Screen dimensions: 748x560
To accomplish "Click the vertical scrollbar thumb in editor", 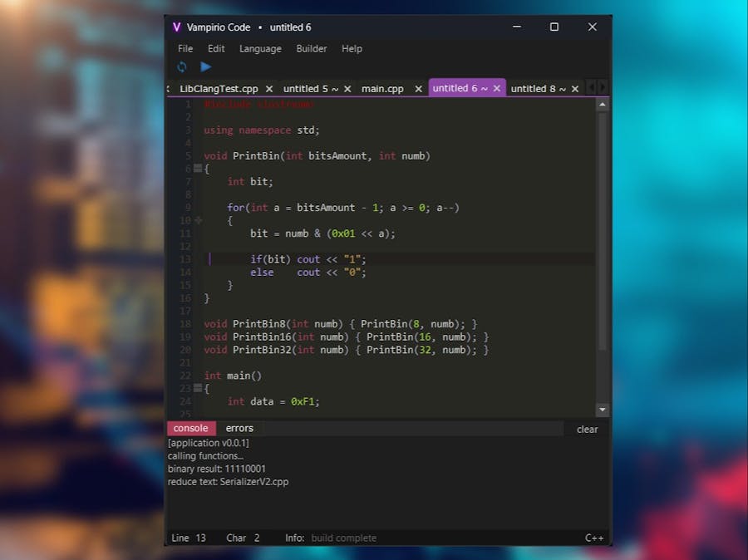I will pyautogui.click(x=602, y=231).
